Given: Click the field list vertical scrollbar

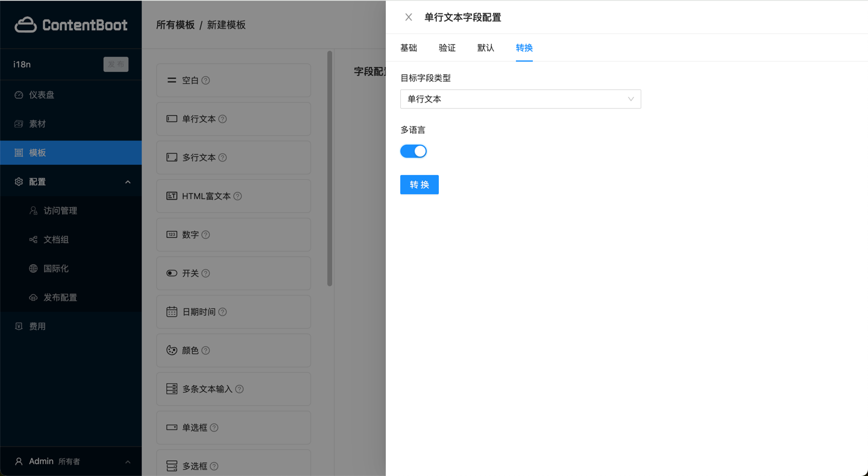Looking at the screenshot, I should (330, 168).
